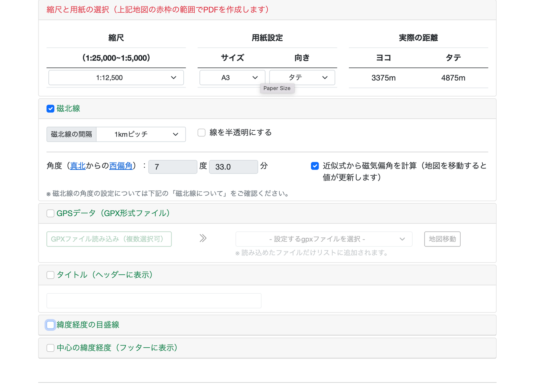Open the gpx file selection dropdown
This screenshot has width=547, height=392.
pos(324,239)
